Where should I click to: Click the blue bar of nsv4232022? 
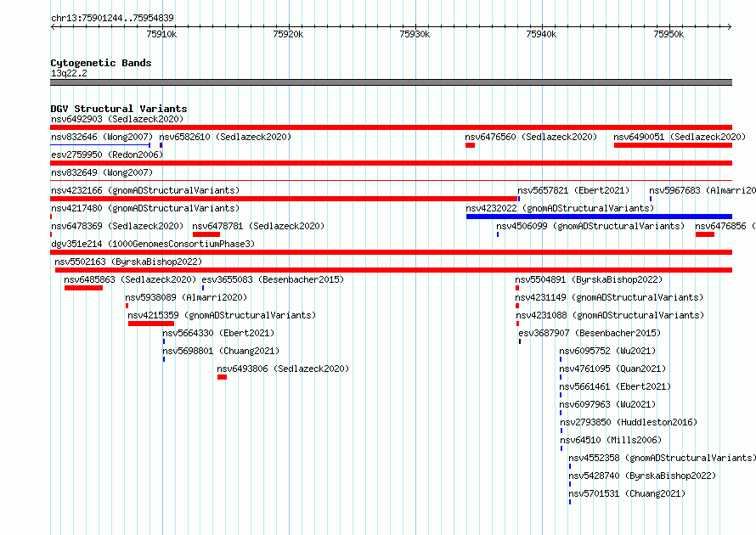click(600, 217)
